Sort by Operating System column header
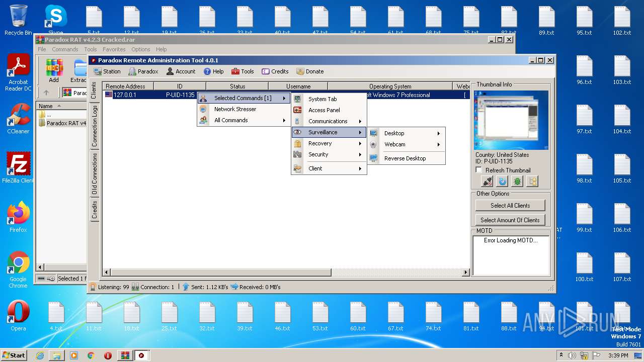The width and height of the screenshot is (644, 362). (x=390, y=86)
